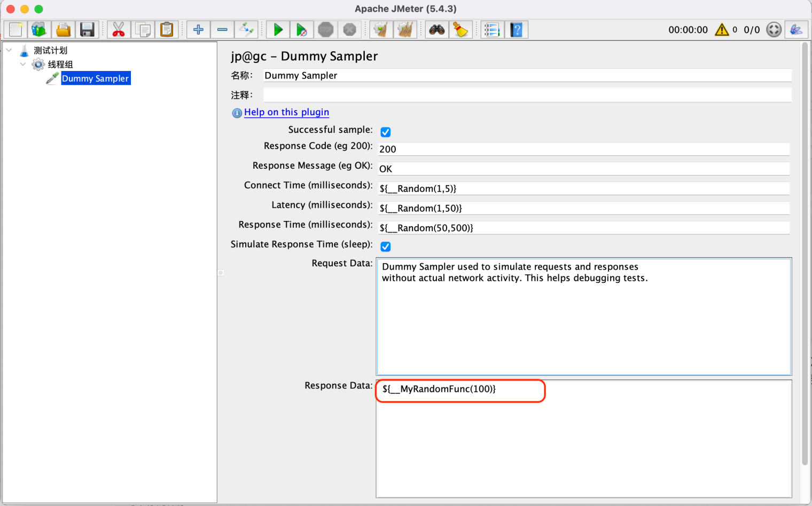Click the vertical scrollbar of the sampler panel

pyautogui.click(x=805, y=254)
